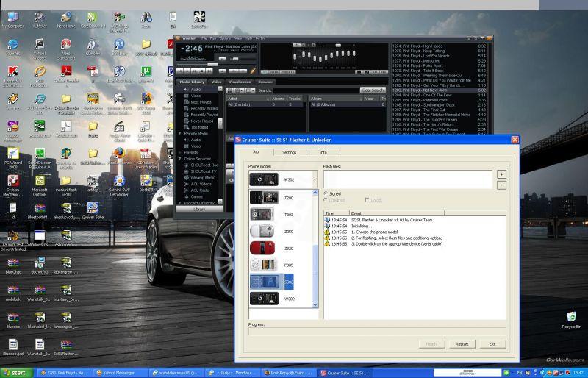This screenshot has width=588, height=378.
Task: Open Winamp Browser tab
Action: [x=265, y=82]
